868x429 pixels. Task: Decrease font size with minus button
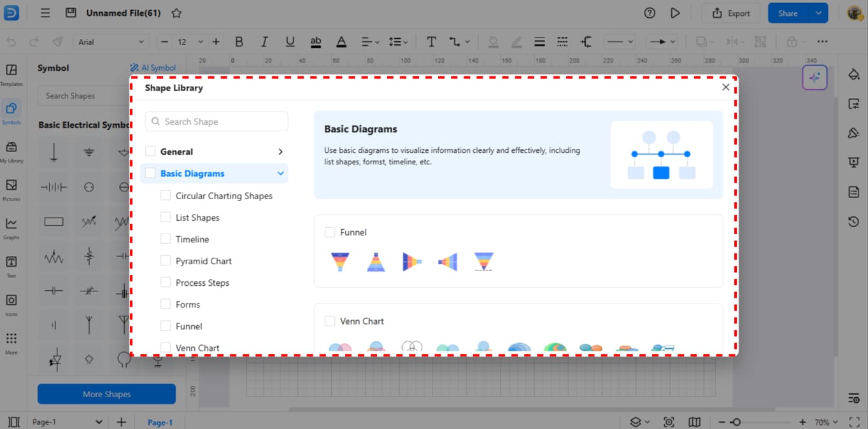(165, 42)
